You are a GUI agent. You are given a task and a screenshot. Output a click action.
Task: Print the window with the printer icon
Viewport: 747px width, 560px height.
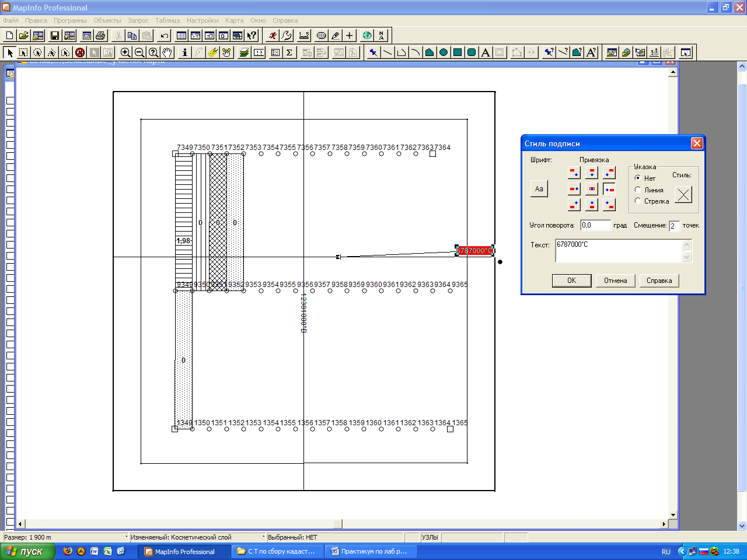pyautogui.click(x=100, y=36)
